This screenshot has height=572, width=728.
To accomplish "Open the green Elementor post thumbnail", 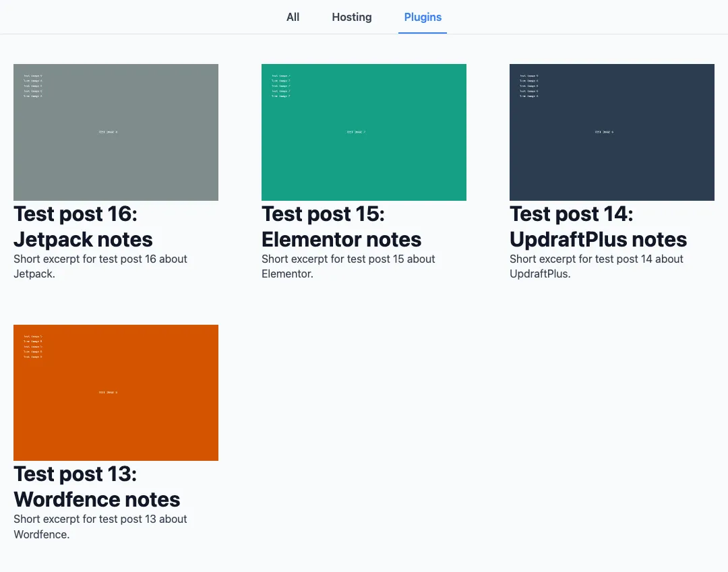I will click(364, 132).
